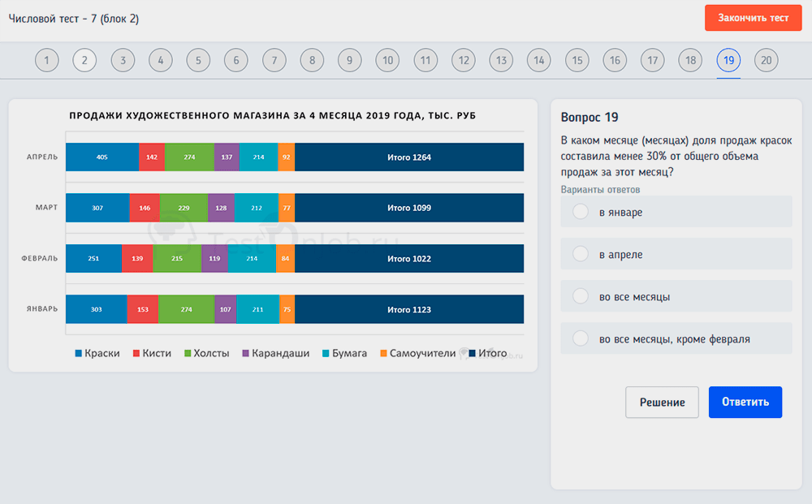The width and height of the screenshot is (812, 504).
Task: Go to question 1 in navigator
Action: point(47,60)
